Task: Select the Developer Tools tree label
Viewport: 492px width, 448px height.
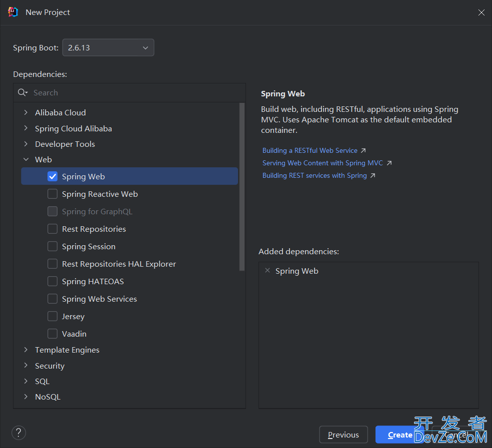Action: (x=65, y=144)
